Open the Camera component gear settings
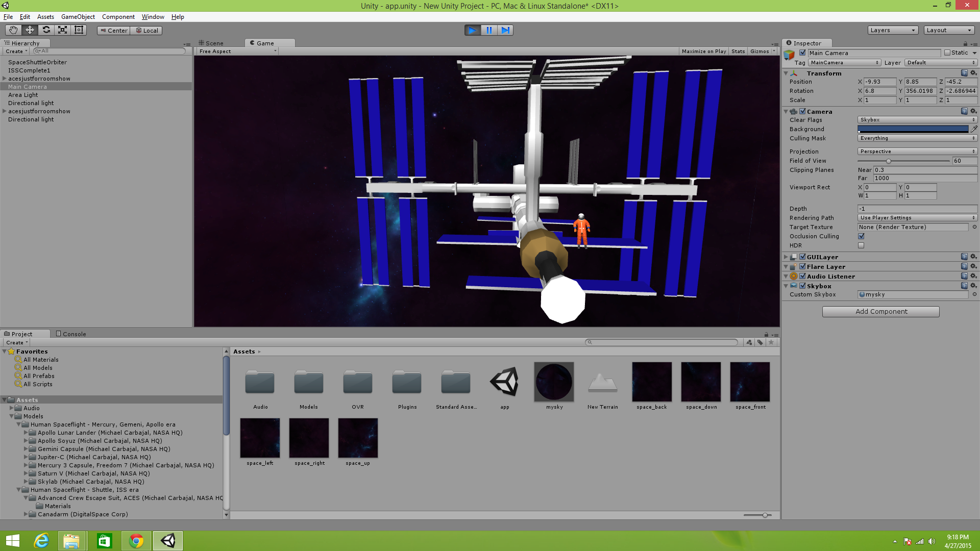Screen dimensions: 980x551 (973, 111)
